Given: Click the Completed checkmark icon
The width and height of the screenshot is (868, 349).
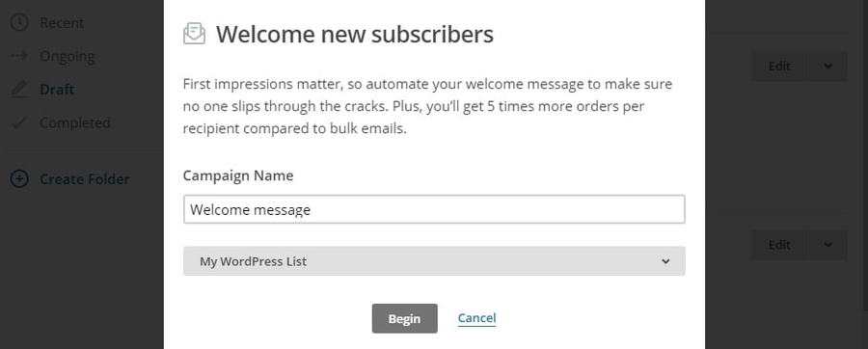Looking at the screenshot, I should click(x=19, y=122).
